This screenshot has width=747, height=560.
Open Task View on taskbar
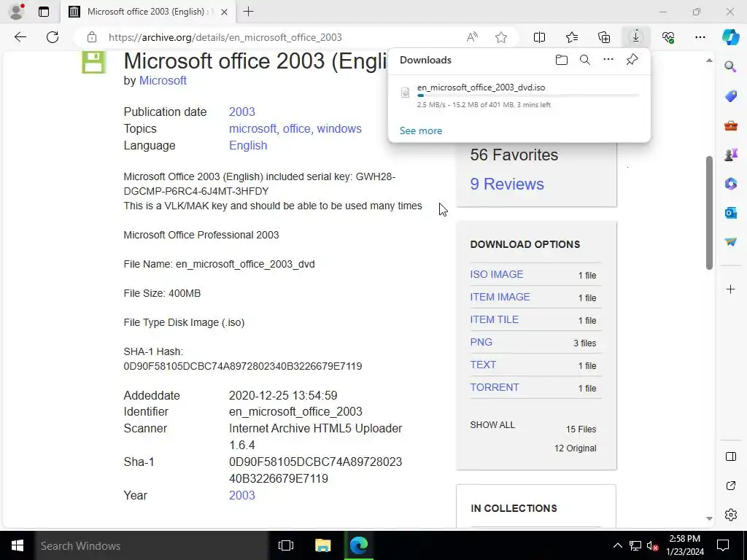pyautogui.click(x=286, y=545)
